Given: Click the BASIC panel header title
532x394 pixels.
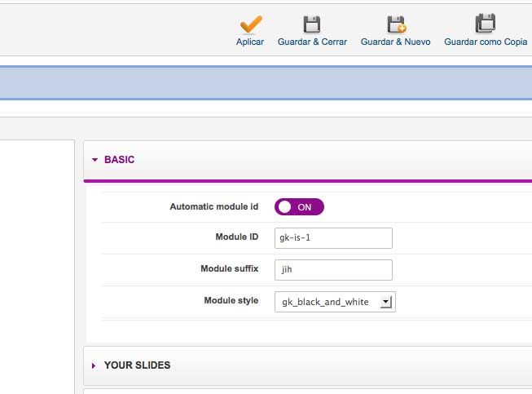Looking at the screenshot, I should (x=119, y=160).
